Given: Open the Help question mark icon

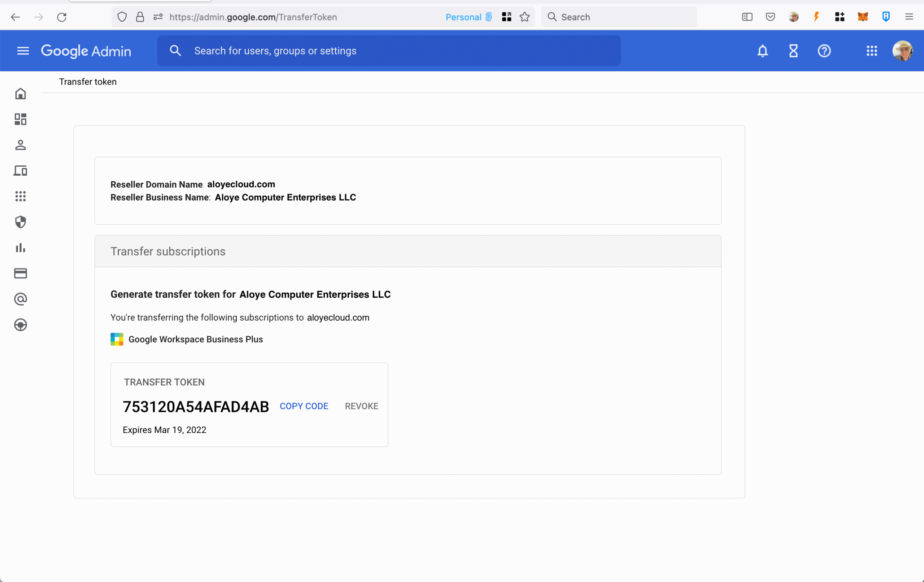Looking at the screenshot, I should tap(824, 51).
